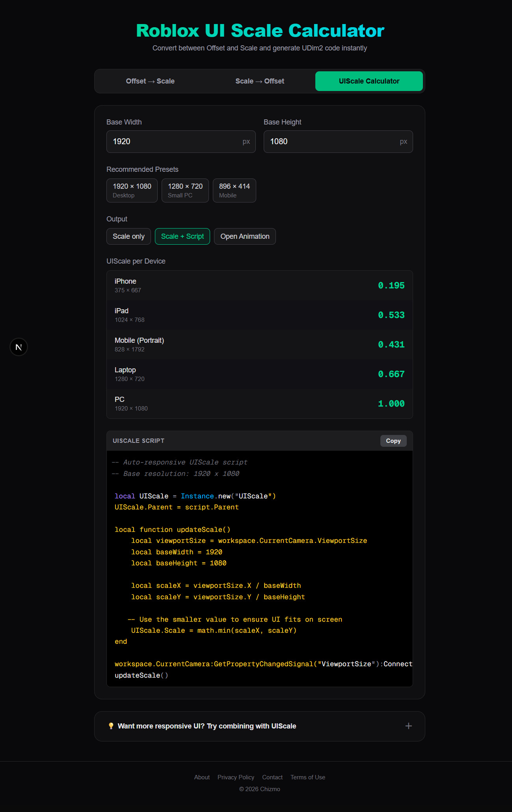Click the PC scale value 1.000
Image resolution: width=512 pixels, height=812 pixels.
click(x=391, y=404)
